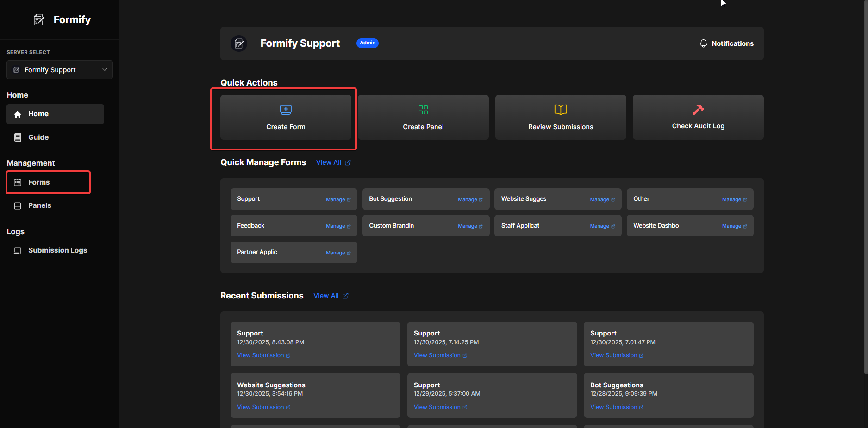Click the Formify logo icon in sidebar
868x428 pixels.
[x=39, y=20]
